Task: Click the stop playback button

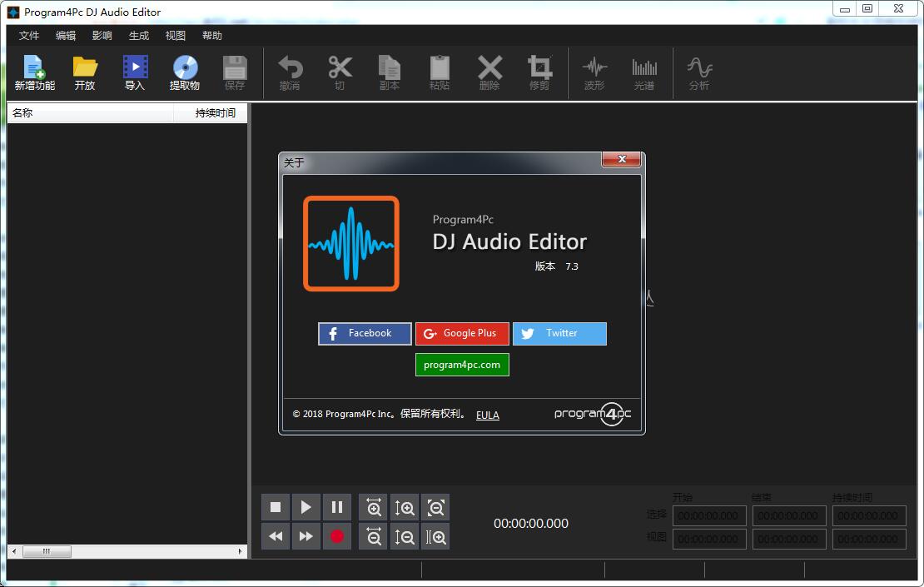Action: 276,507
